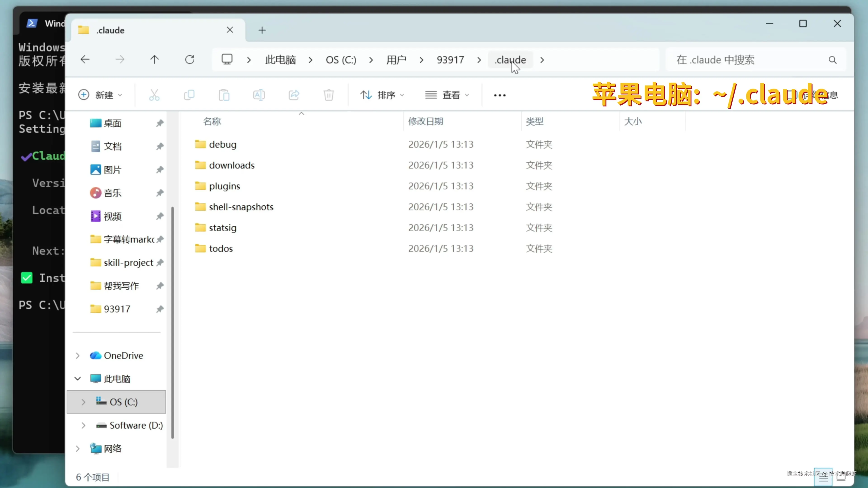868x488 pixels.
Task: Expand the OneDrive tree node
Action: point(78,356)
